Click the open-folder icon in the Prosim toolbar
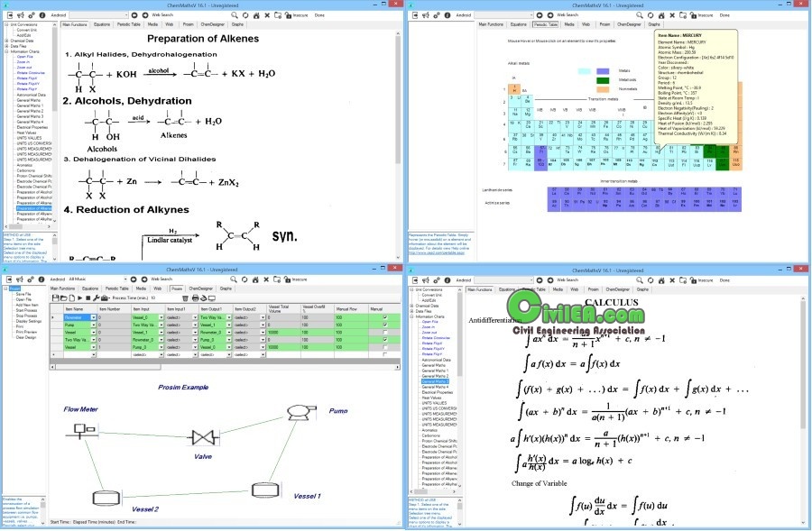812x531 pixels. 64,298
